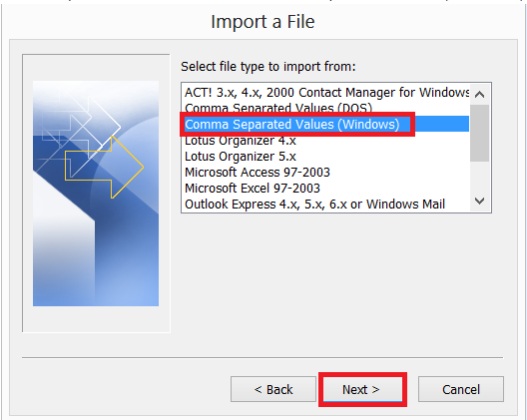Go back with the < Back button

273,389
